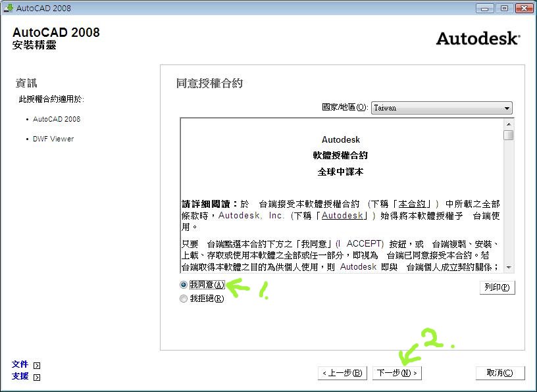Select the 我同意(A) radio button
The height and width of the screenshot is (392, 537).
point(184,285)
